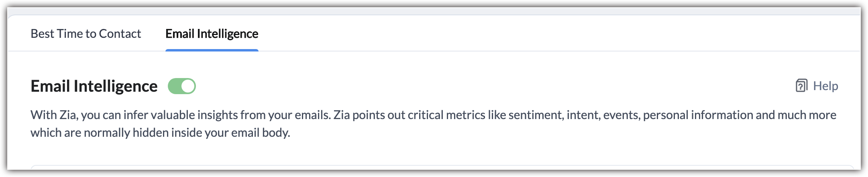The image size is (868, 177).
Task: Click "normally hidden" in the description
Action: click(x=127, y=133)
